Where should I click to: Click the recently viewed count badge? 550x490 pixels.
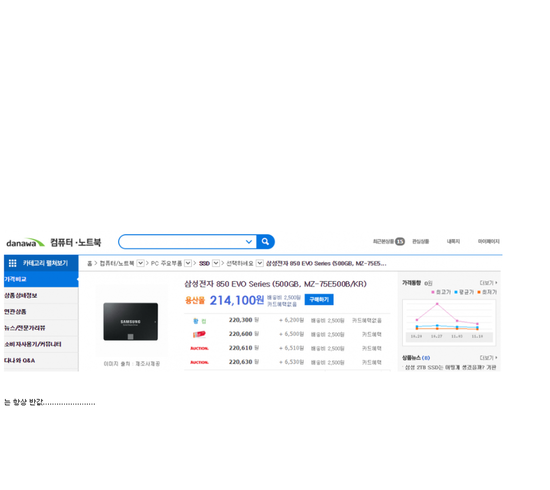coord(400,241)
